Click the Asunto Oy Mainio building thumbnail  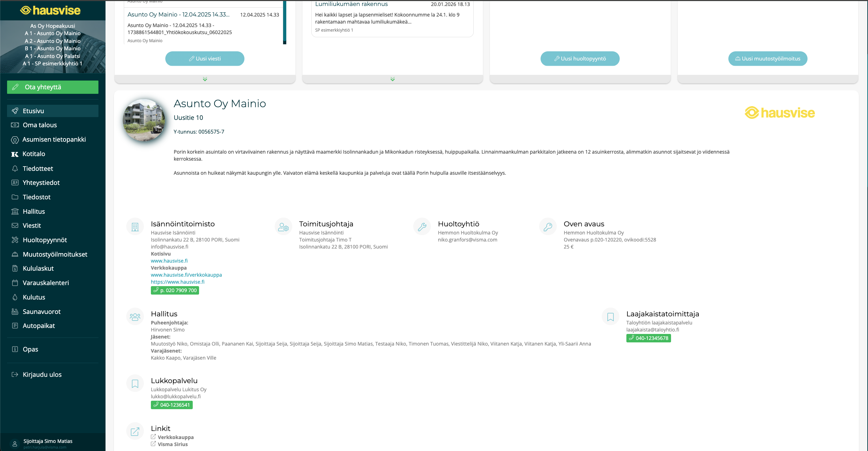144,120
